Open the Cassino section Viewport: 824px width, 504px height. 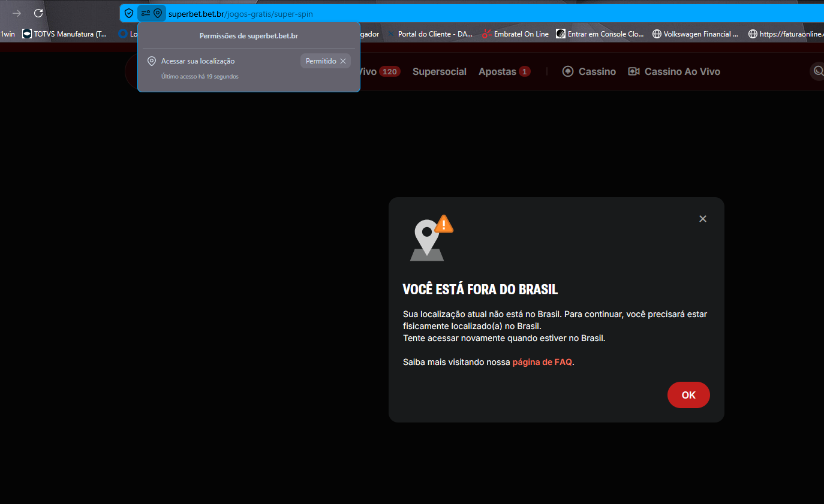tap(589, 71)
